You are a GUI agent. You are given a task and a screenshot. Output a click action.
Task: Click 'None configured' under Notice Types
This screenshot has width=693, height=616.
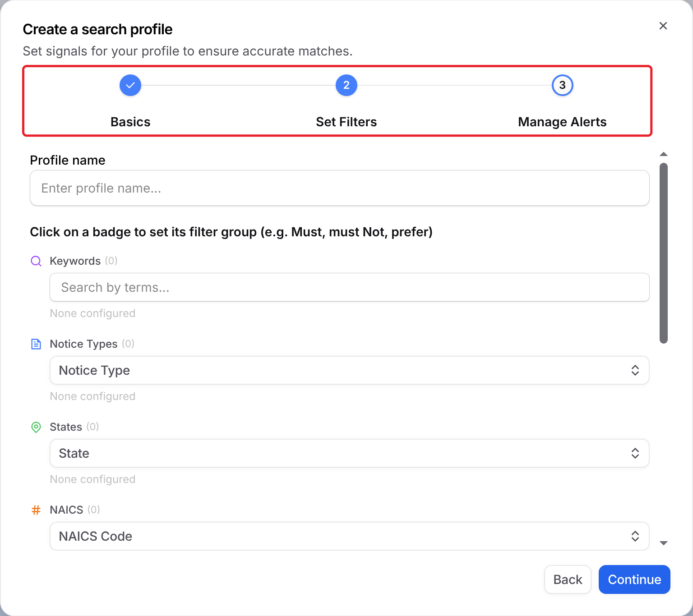92,396
